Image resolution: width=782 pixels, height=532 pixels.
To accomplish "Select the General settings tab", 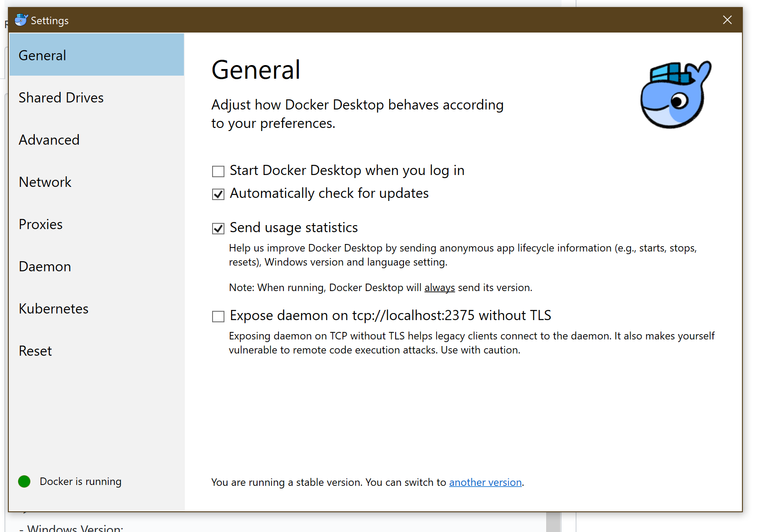I will [x=97, y=55].
